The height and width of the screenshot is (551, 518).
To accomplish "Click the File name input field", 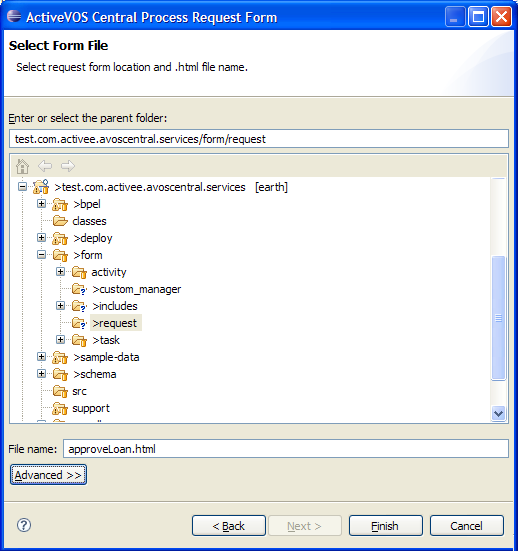I will point(286,449).
